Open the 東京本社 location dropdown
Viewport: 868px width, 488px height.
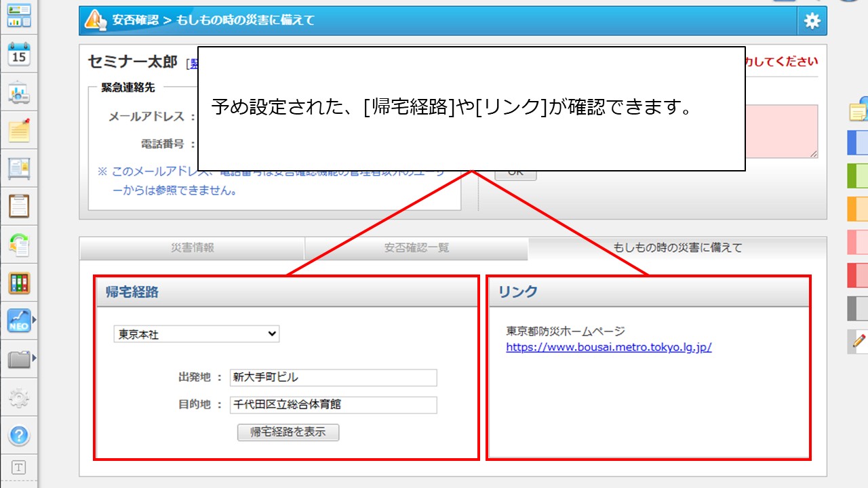click(196, 333)
